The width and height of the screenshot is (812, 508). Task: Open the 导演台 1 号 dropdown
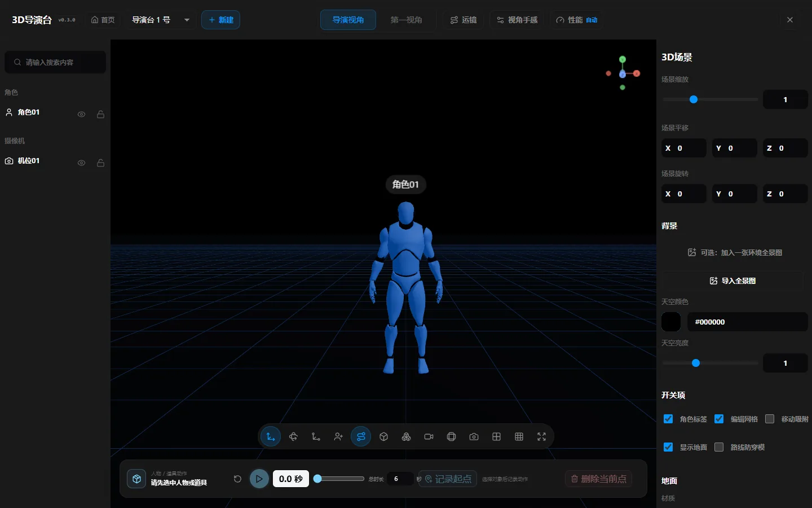(160, 20)
